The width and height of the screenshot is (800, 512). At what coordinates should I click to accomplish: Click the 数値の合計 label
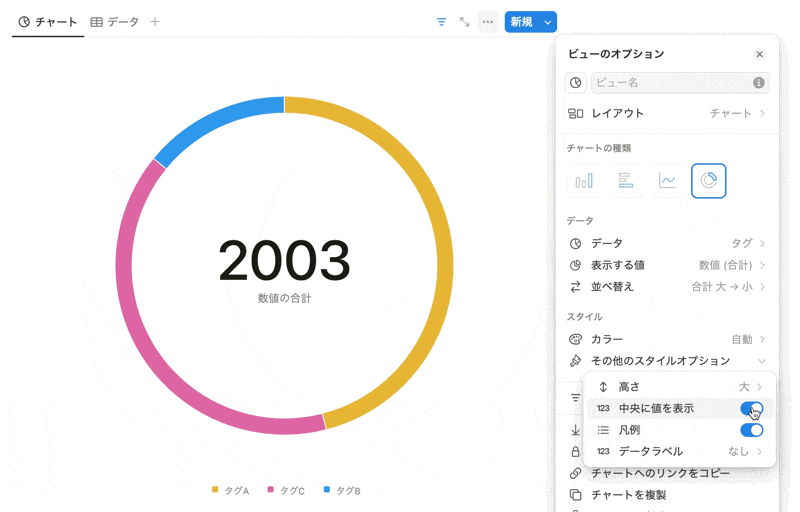[x=284, y=298]
